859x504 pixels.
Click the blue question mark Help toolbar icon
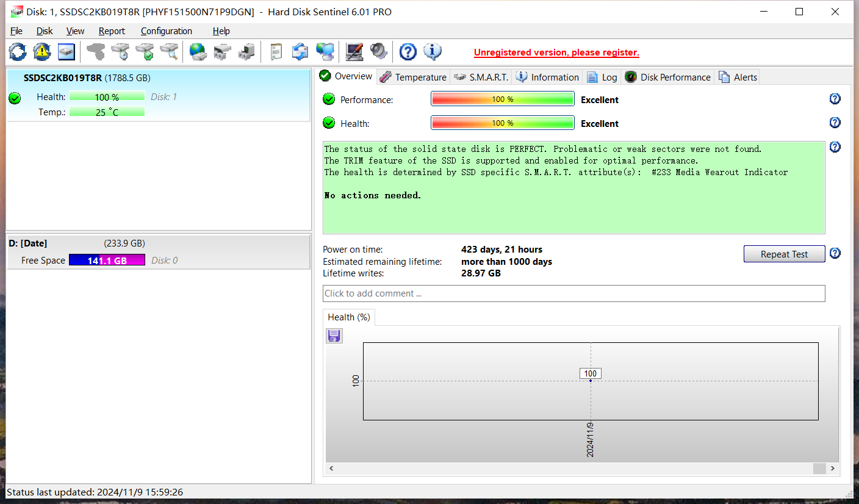[x=408, y=52]
